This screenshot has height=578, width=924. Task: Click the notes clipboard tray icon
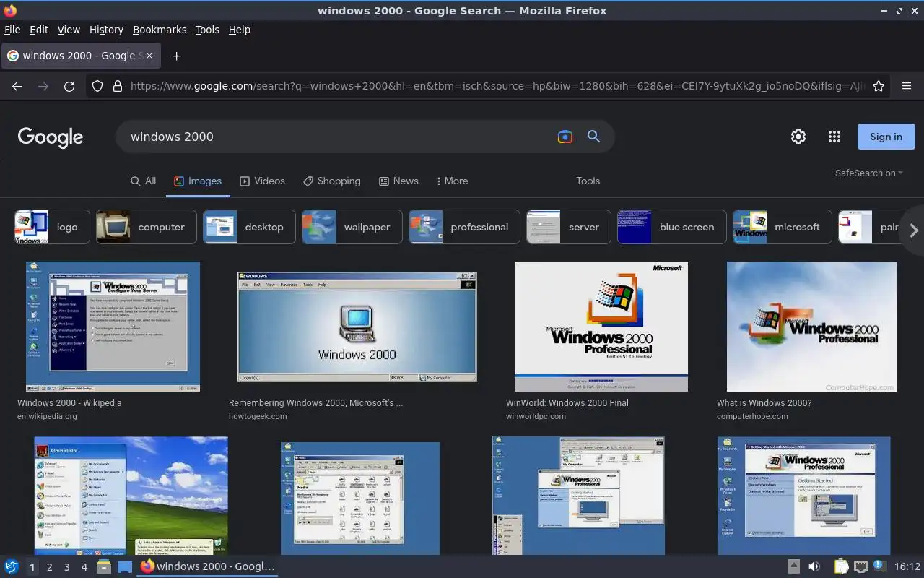[841, 566]
